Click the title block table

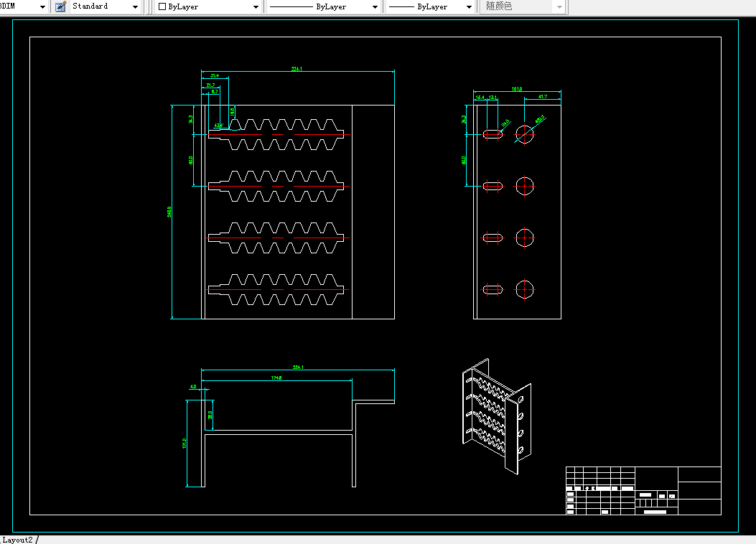643,490
